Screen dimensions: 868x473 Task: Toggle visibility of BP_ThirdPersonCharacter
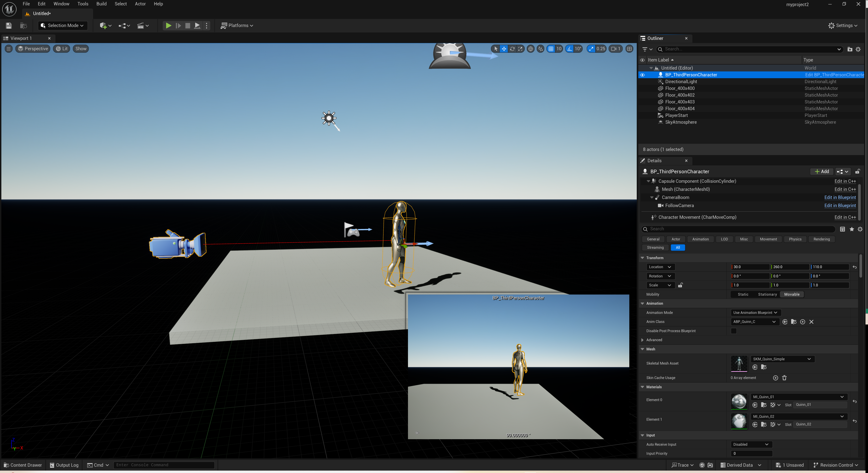click(642, 75)
